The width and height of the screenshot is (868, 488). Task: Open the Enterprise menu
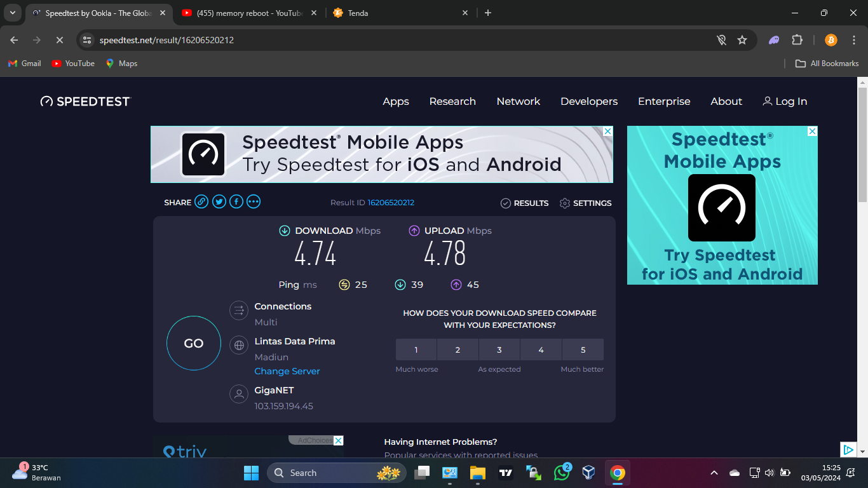(x=664, y=102)
